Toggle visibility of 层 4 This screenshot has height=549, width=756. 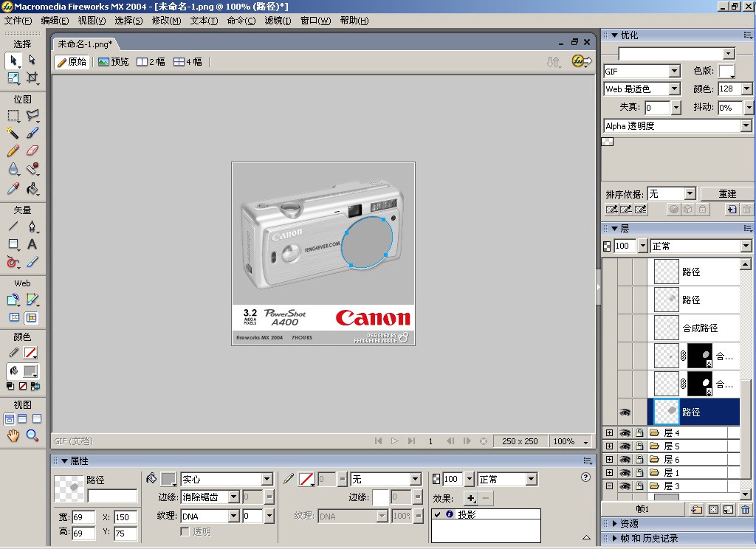tap(625, 433)
